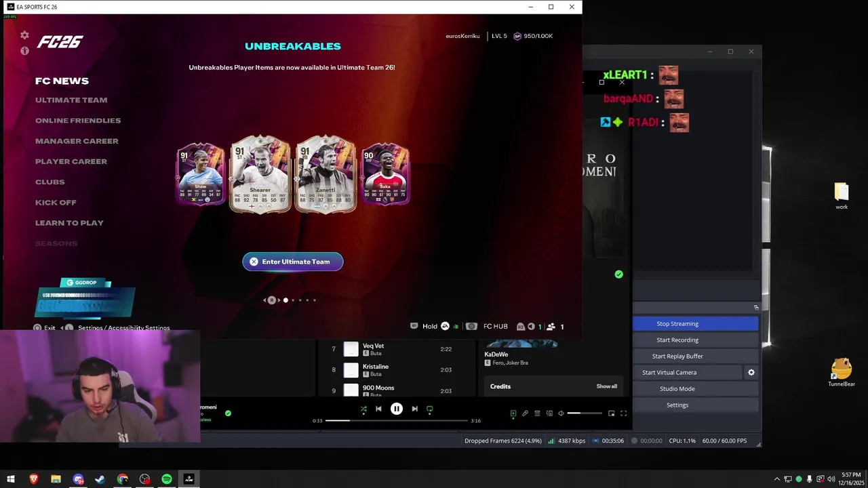Toggle Spotify Now Playing view icon
Viewport: 868px width, 488px height.
point(513,413)
